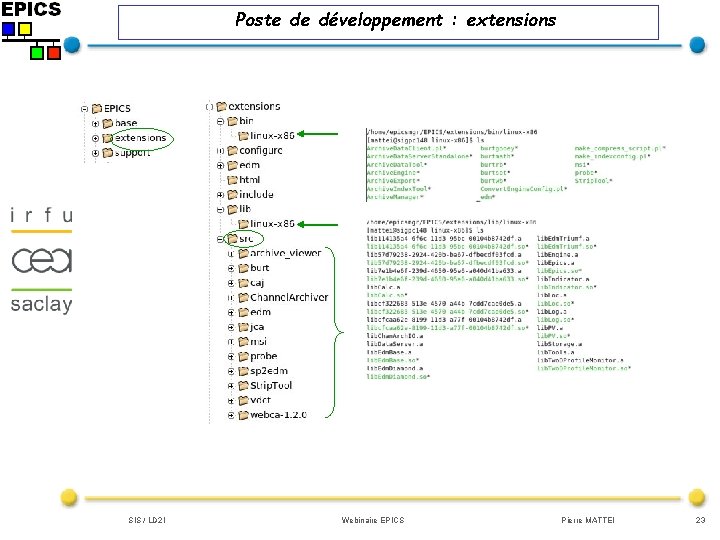This screenshot has height=540, width=720.
Task: Select the configure label
Action: (x=261, y=151)
